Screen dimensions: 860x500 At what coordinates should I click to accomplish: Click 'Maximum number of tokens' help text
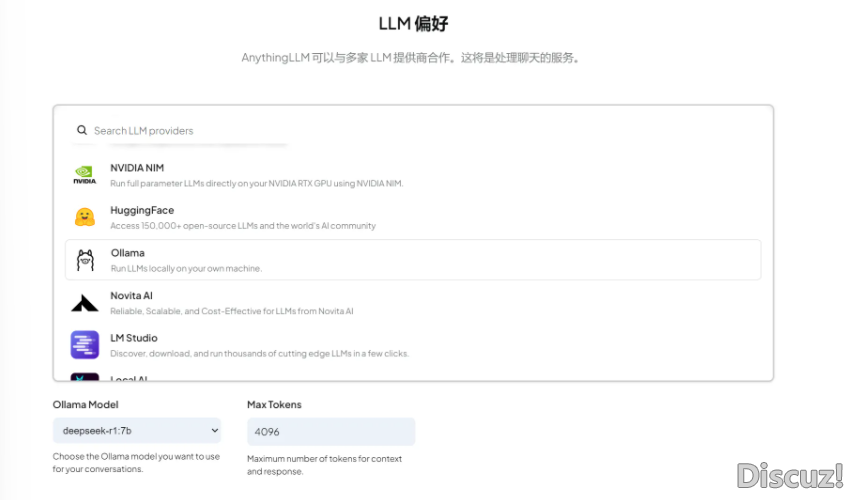[324, 465]
